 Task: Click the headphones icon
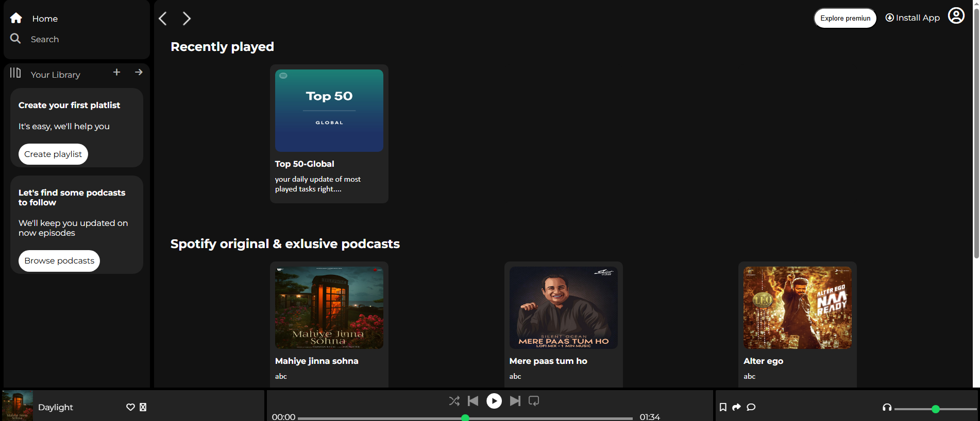[887, 407]
